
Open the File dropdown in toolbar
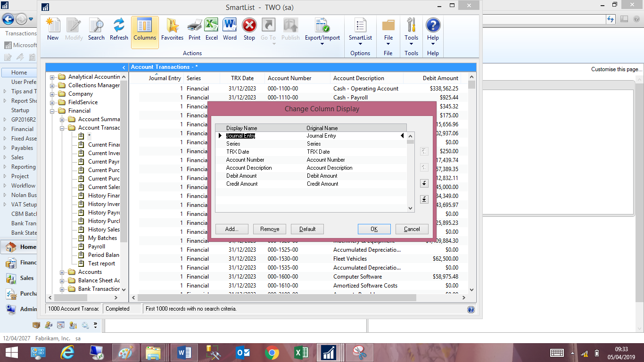(x=388, y=31)
